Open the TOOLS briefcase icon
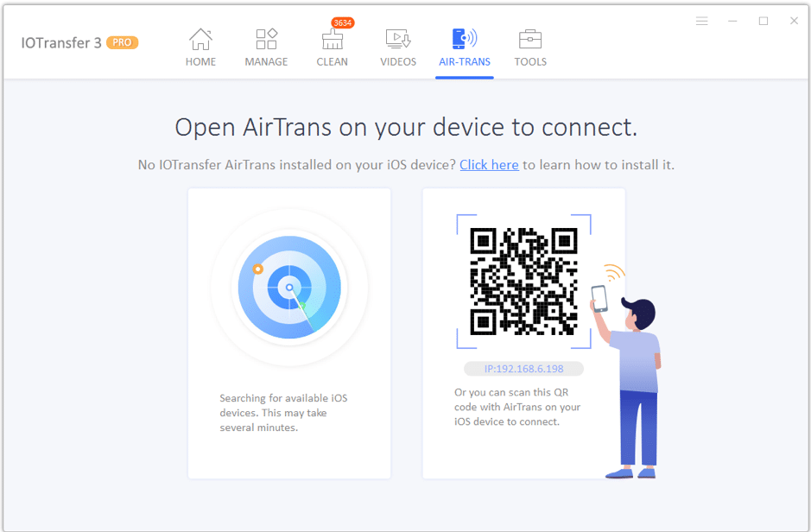The width and height of the screenshot is (811, 532). click(x=530, y=39)
